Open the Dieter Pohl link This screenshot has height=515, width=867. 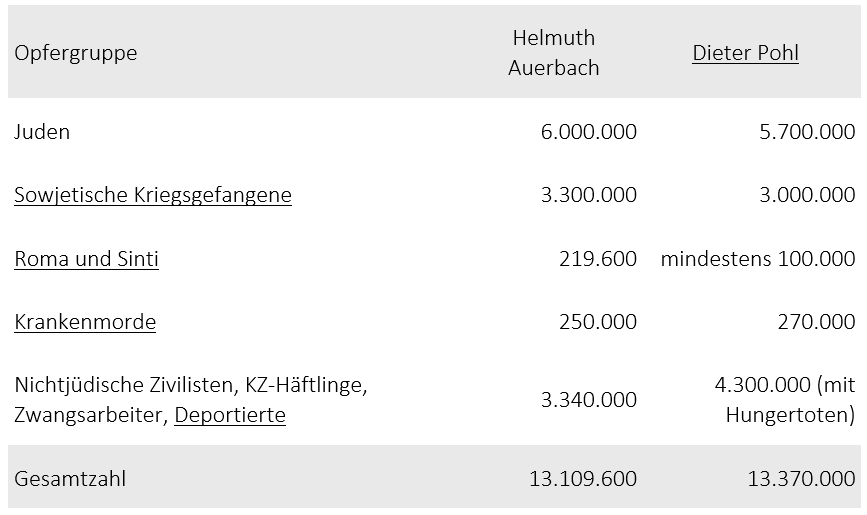(x=745, y=53)
